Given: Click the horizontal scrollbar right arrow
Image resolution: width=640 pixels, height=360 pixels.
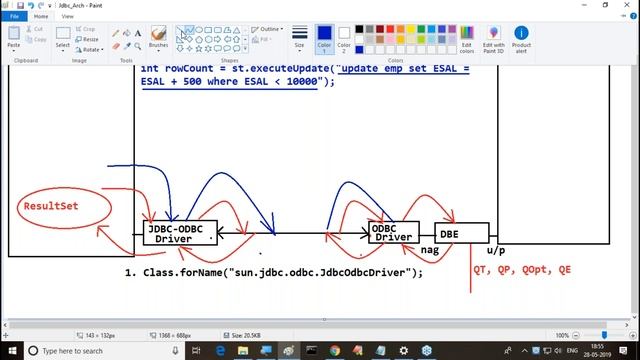Looking at the screenshot, I should coord(627,325).
